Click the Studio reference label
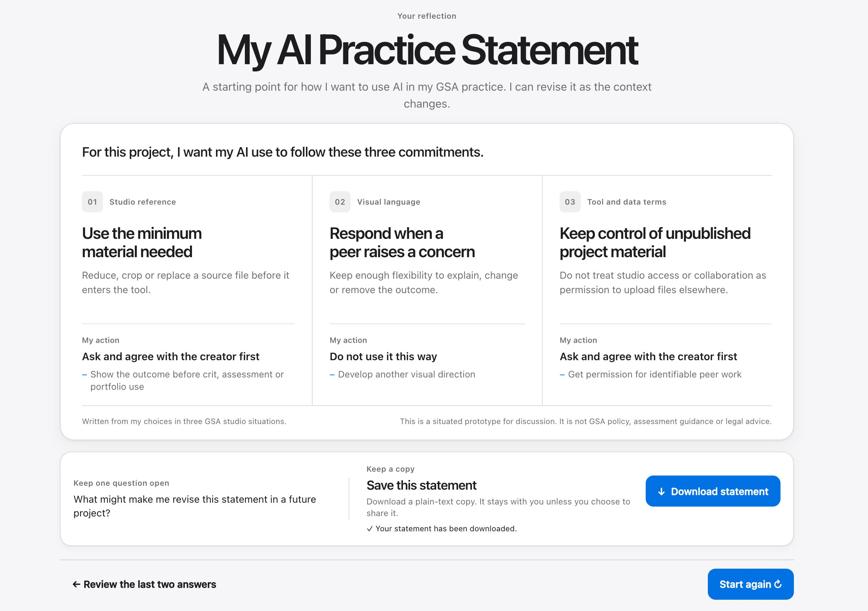 click(143, 202)
